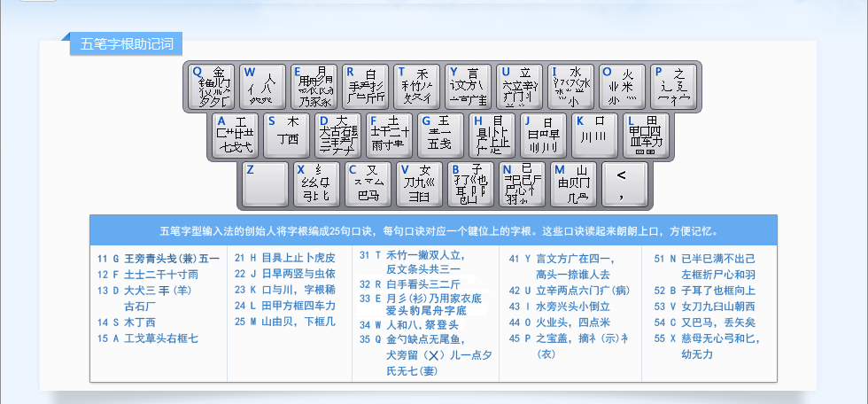Click the R key with 白 radical
This screenshot has width=868, height=404.
coord(365,87)
